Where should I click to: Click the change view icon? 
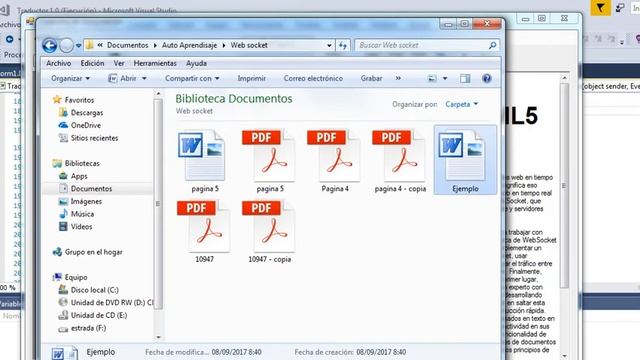click(x=432, y=78)
